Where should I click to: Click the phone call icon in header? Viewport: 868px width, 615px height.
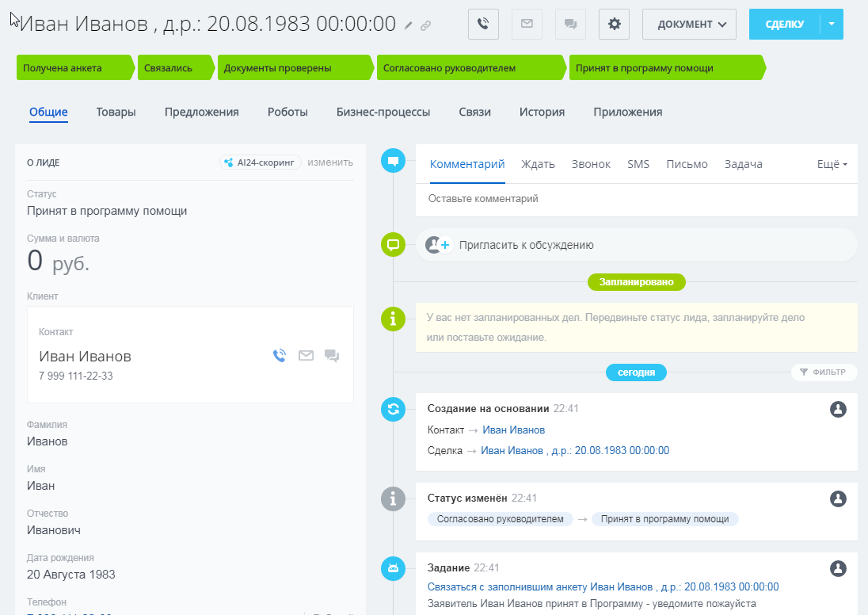point(483,25)
